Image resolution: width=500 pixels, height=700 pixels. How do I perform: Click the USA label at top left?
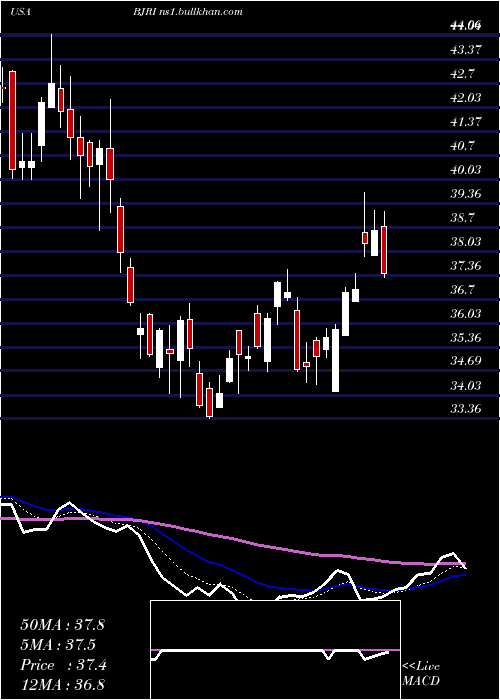click(20, 12)
